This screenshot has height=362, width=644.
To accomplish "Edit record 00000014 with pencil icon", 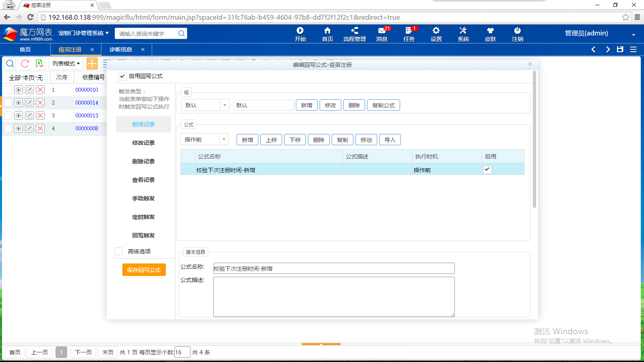I will (29, 103).
